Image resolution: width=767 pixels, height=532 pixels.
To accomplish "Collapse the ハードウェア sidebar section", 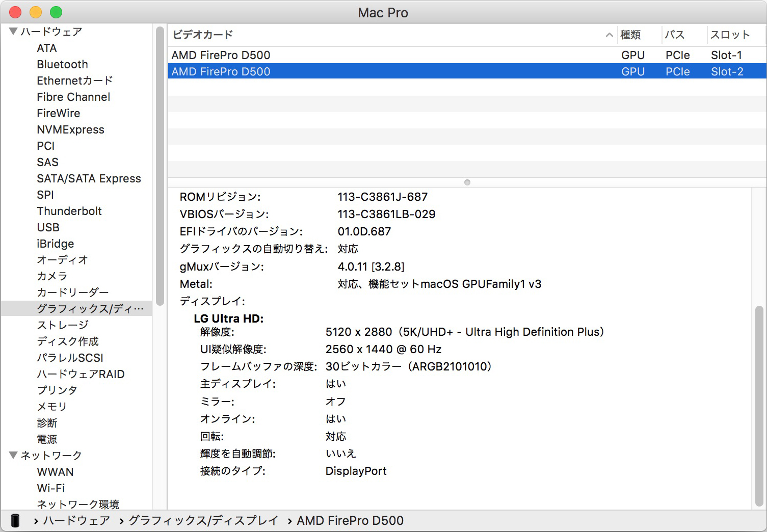I will pos(13,32).
